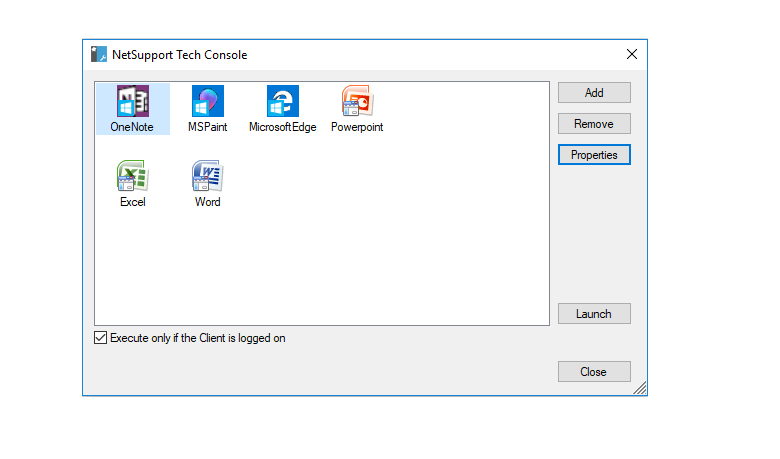Click the NetSupport Tech Console title text
The height and width of the screenshot is (459, 780).
(179, 55)
